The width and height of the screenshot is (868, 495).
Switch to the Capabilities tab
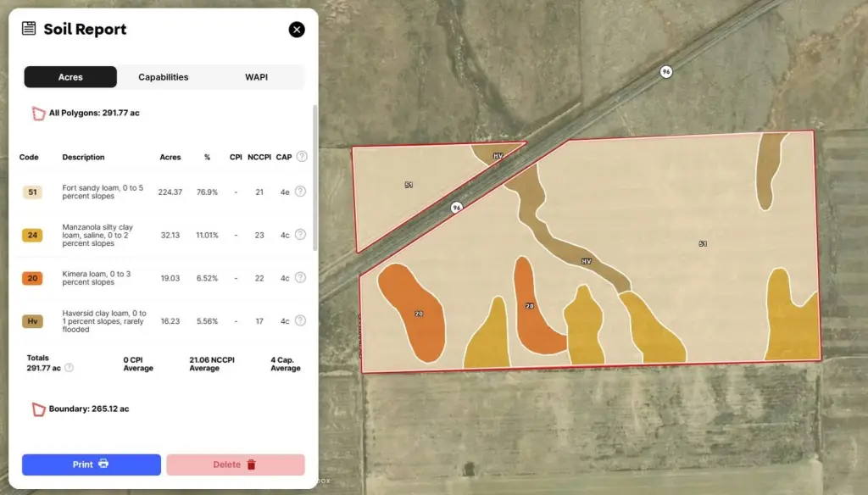[x=164, y=77]
